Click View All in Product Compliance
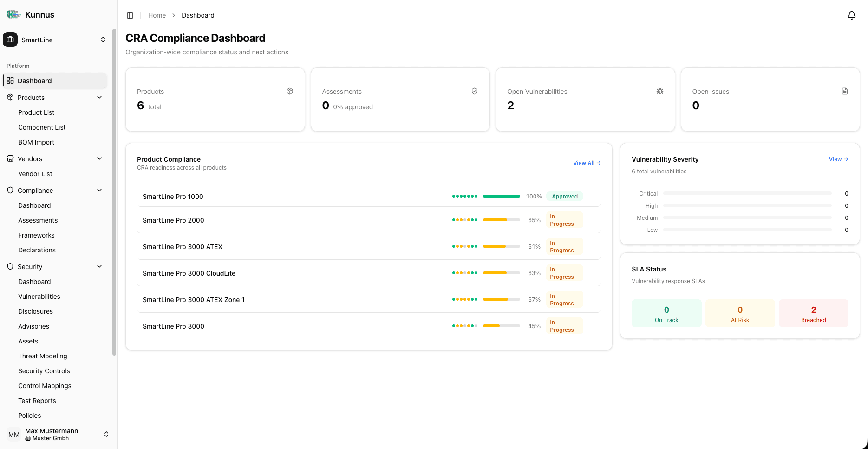This screenshot has width=868, height=449. pyautogui.click(x=587, y=163)
